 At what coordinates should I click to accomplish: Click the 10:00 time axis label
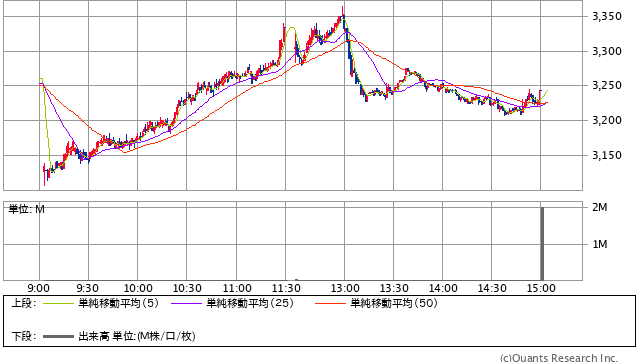point(138,288)
